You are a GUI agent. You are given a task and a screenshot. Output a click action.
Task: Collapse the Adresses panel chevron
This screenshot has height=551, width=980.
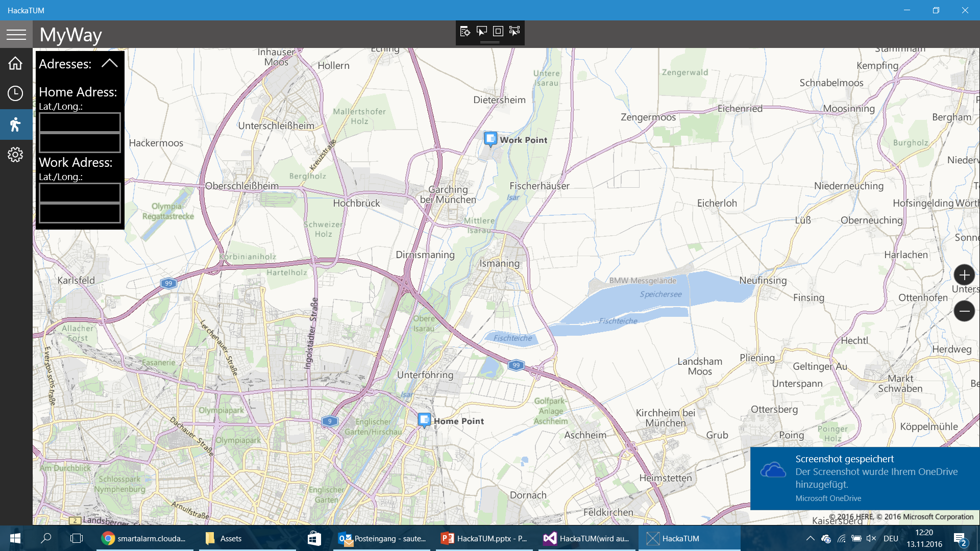pyautogui.click(x=109, y=63)
